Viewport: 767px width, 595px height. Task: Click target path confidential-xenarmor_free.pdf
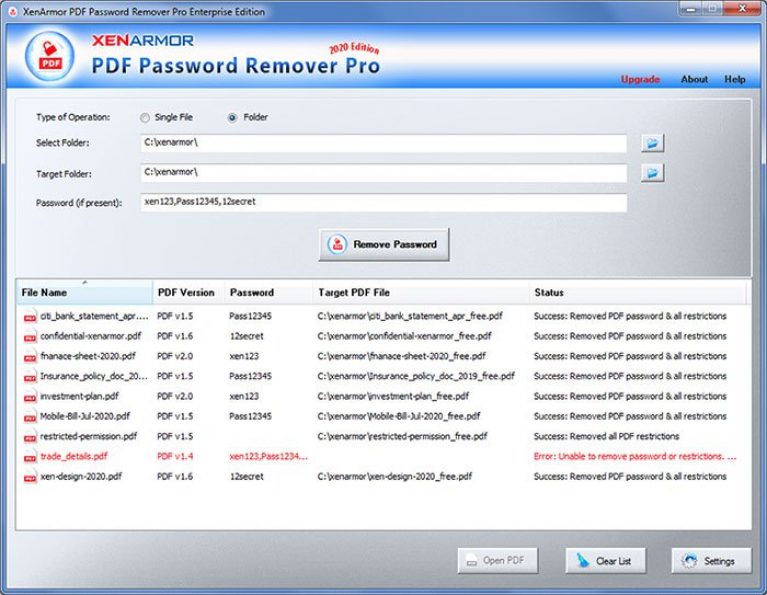pos(405,336)
